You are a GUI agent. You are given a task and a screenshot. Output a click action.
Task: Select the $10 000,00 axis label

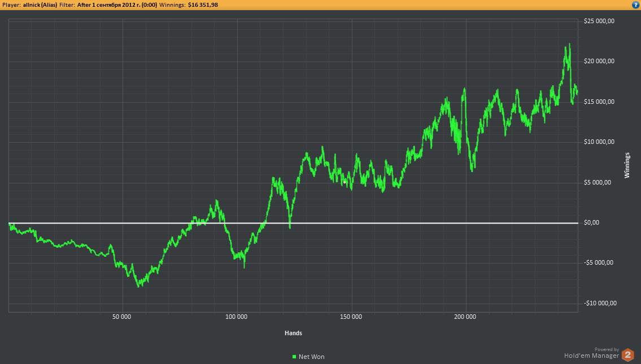[599, 142]
